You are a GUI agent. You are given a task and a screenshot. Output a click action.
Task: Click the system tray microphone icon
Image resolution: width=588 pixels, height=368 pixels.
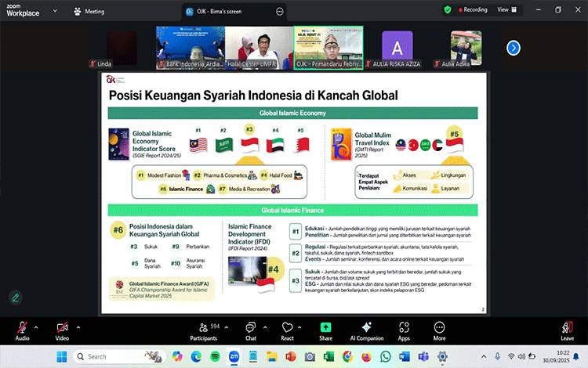pos(497,357)
